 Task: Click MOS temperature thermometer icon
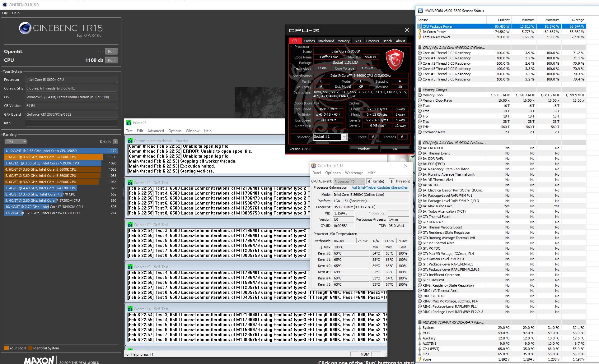coord(420,333)
